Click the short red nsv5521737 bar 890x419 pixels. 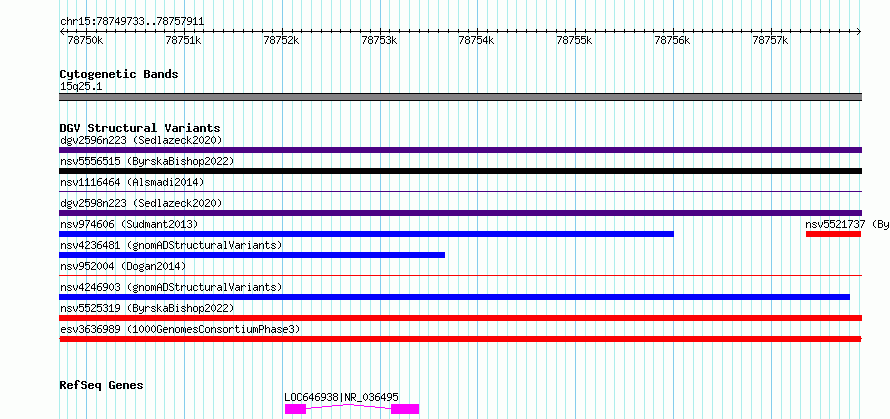point(833,234)
